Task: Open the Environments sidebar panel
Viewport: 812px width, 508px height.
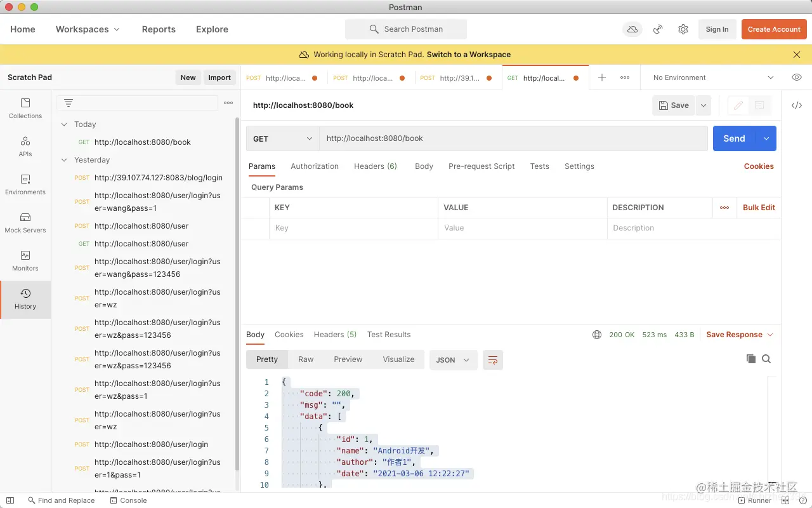Action: point(25,185)
